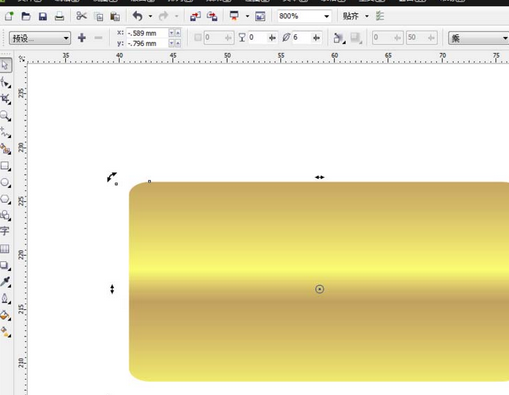This screenshot has width=509, height=395.
Task: Click the shadow feathering value field
Action: (x=302, y=38)
